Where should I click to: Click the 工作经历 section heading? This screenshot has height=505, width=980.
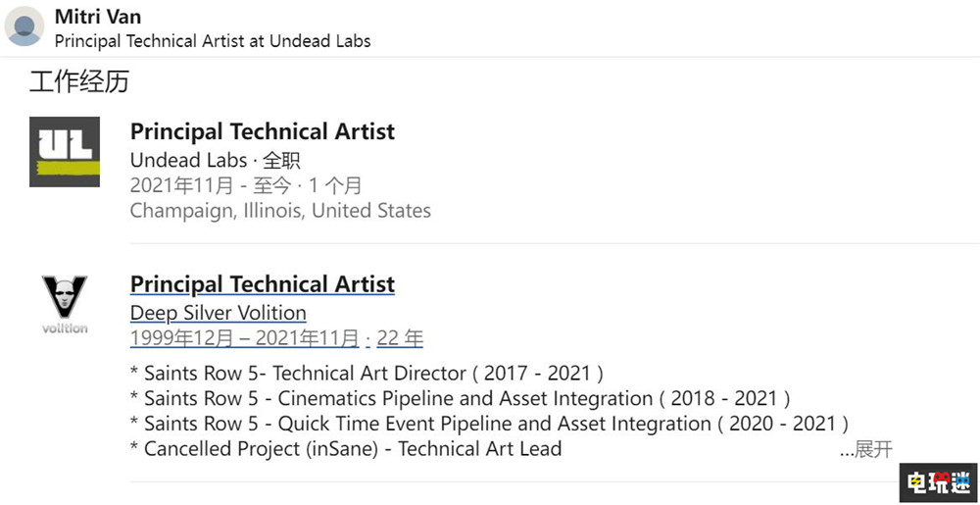[79, 81]
